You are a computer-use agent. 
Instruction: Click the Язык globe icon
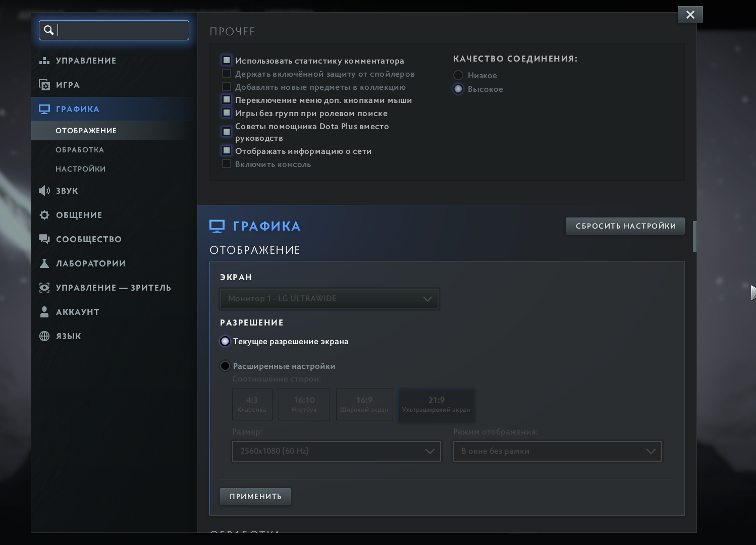click(44, 336)
